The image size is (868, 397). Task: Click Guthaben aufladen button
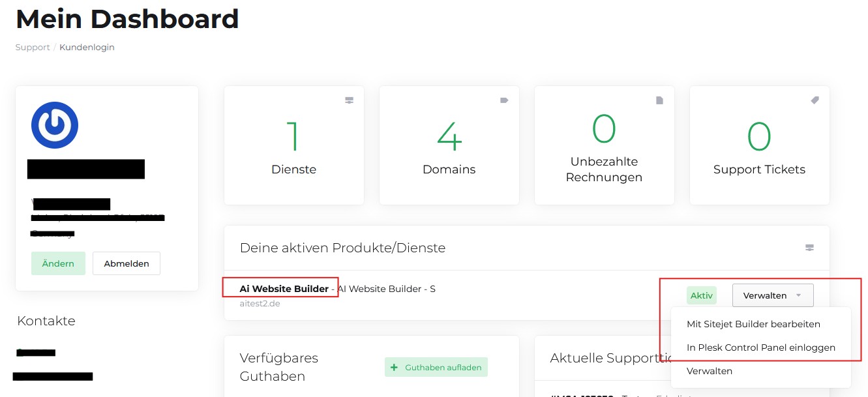tap(436, 368)
